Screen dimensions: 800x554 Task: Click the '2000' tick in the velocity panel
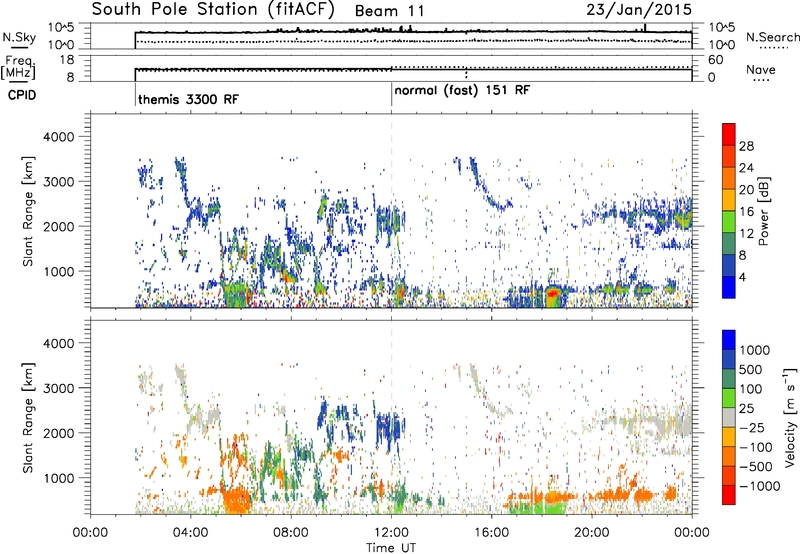coord(58,433)
